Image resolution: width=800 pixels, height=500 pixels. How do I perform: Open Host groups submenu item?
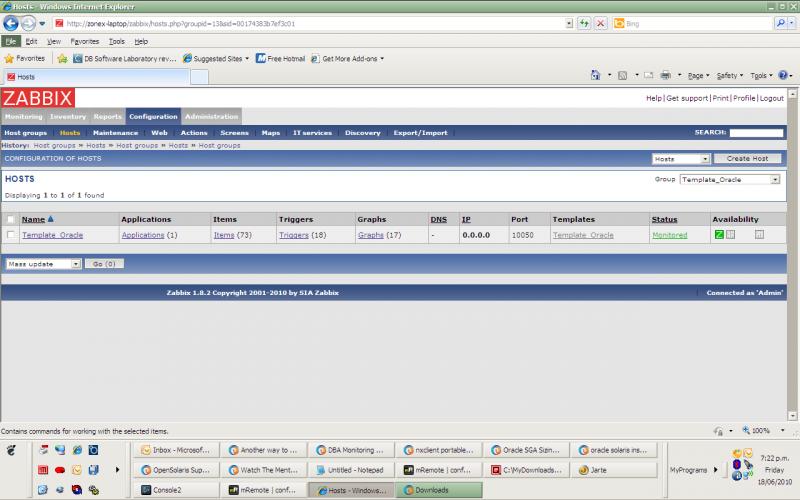(26, 133)
